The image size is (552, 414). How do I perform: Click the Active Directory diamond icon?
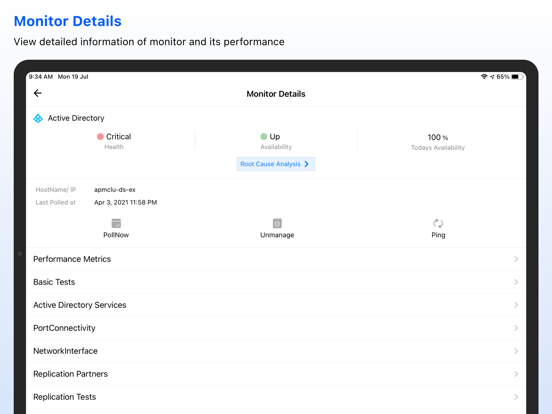click(38, 118)
